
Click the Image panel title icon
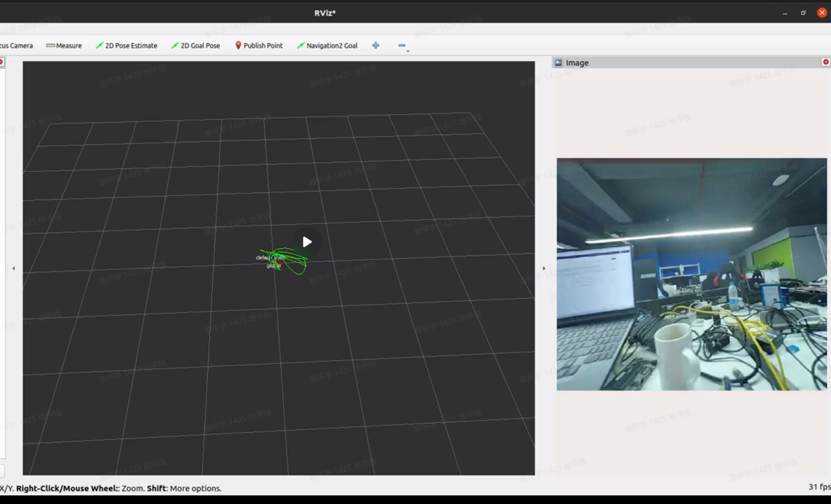tap(559, 63)
